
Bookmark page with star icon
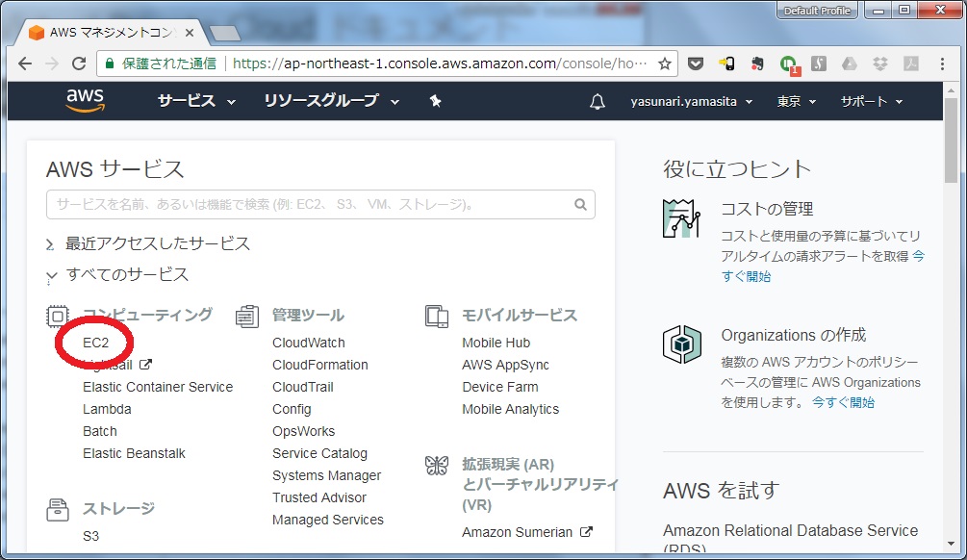pos(664,64)
